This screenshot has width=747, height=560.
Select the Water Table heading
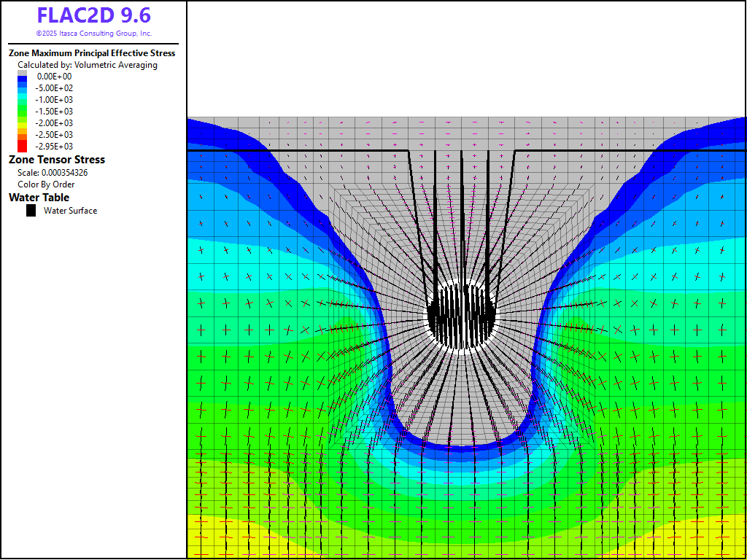[x=39, y=198]
